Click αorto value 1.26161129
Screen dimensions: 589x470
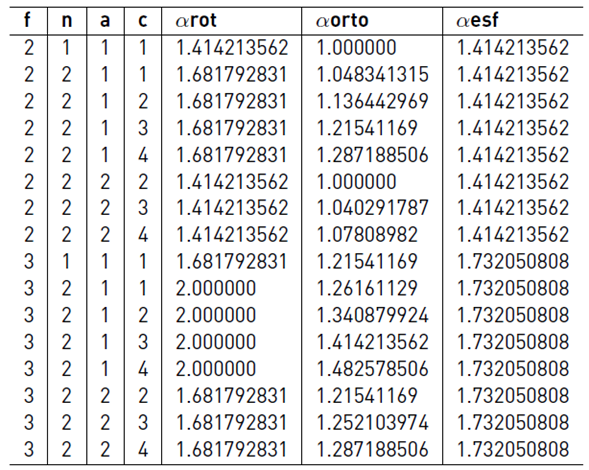367,289
